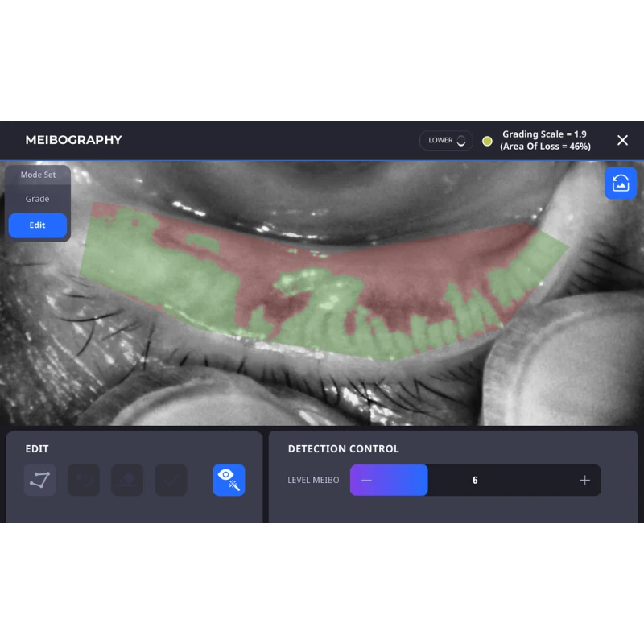Select the polygon drawing tool in Edit panel
Viewport: 644px width, 644px height.
click(40, 480)
